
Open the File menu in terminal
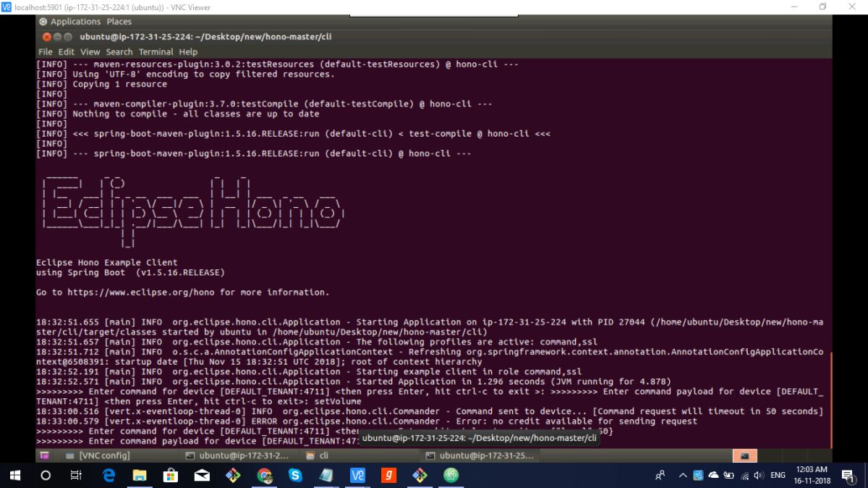pos(45,52)
